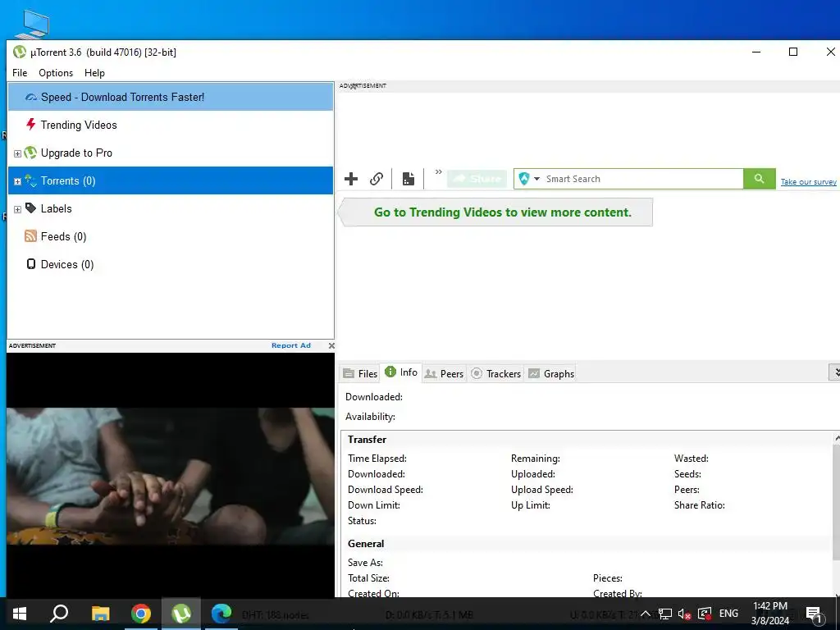Click the green search magnifier button
Viewport: 840px width, 630px height.
tap(759, 179)
